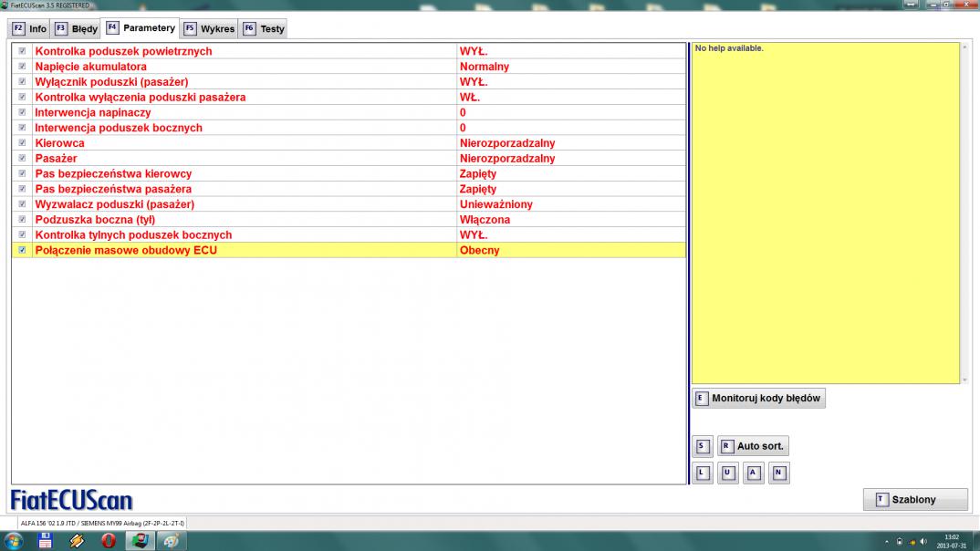Click the Kierowca row label

(x=59, y=143)
